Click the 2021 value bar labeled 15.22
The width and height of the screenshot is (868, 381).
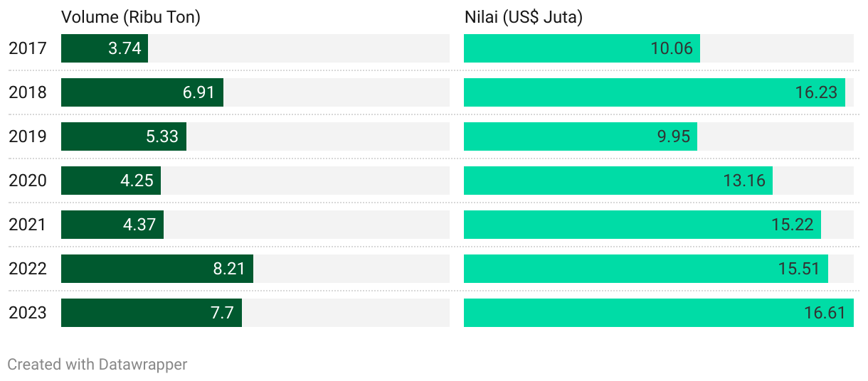642,225
